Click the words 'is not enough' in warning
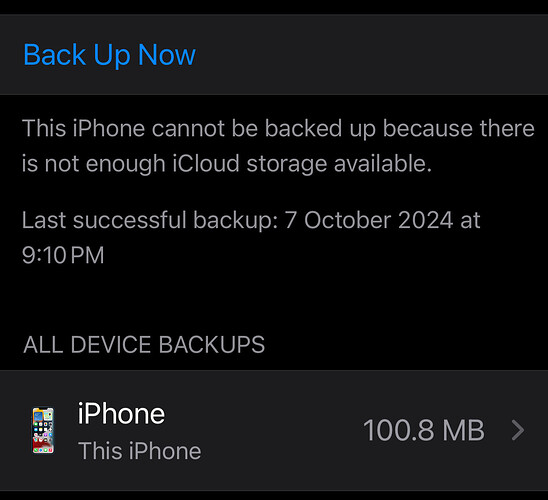Viewport: 548px width, 500px height. pos(93,164)
